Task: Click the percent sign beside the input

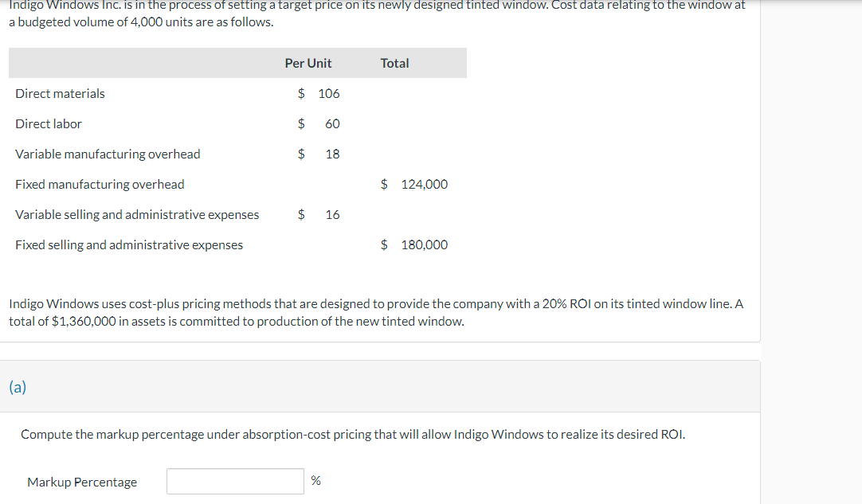Action: [315, 480]
